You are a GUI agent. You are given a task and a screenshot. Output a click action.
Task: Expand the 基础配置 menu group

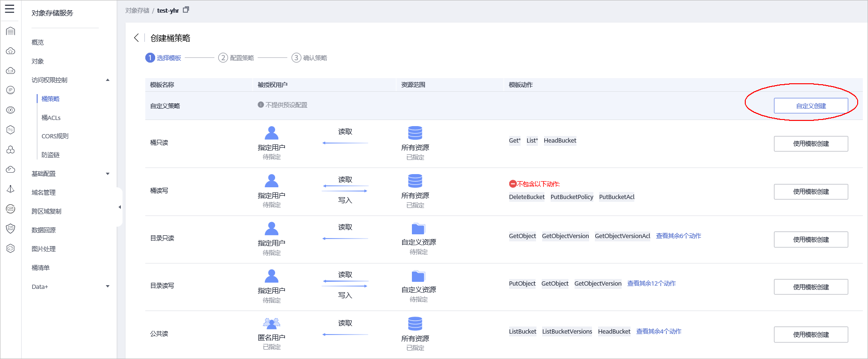(x=108, y=174)
